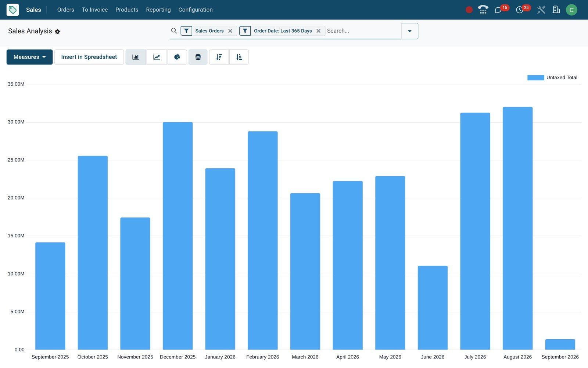Open the Sales app home icon
The image size is (588, 368).
click(12, 10)
